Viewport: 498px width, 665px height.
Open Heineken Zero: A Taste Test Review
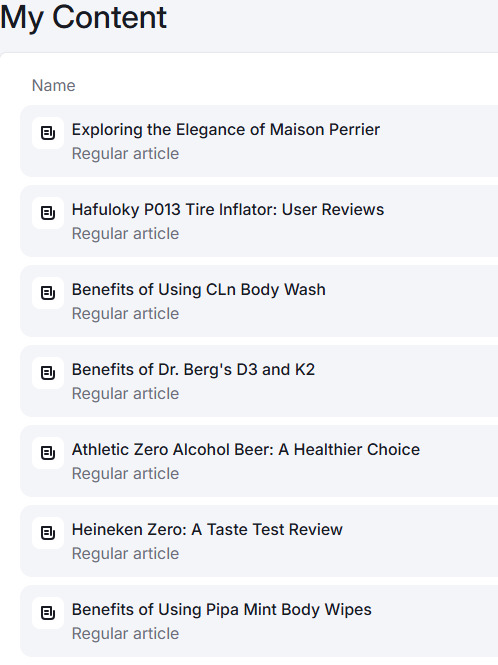(207, 530)
